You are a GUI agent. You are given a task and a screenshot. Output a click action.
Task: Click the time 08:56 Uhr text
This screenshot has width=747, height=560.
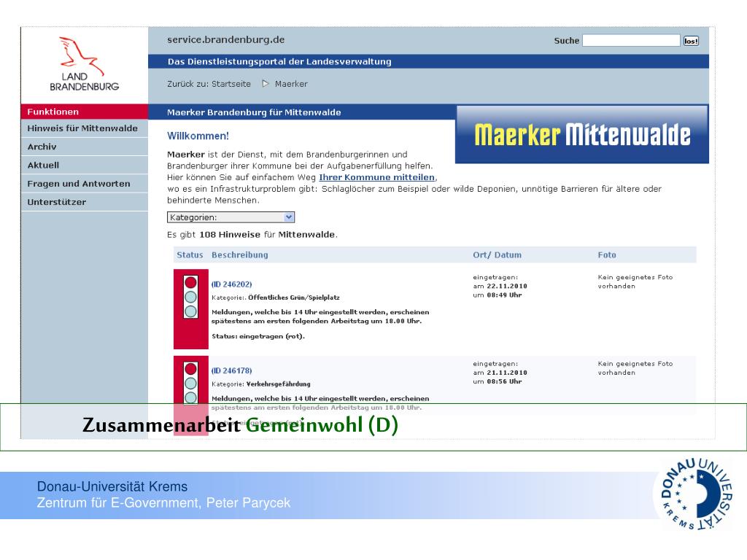[504, 381]
